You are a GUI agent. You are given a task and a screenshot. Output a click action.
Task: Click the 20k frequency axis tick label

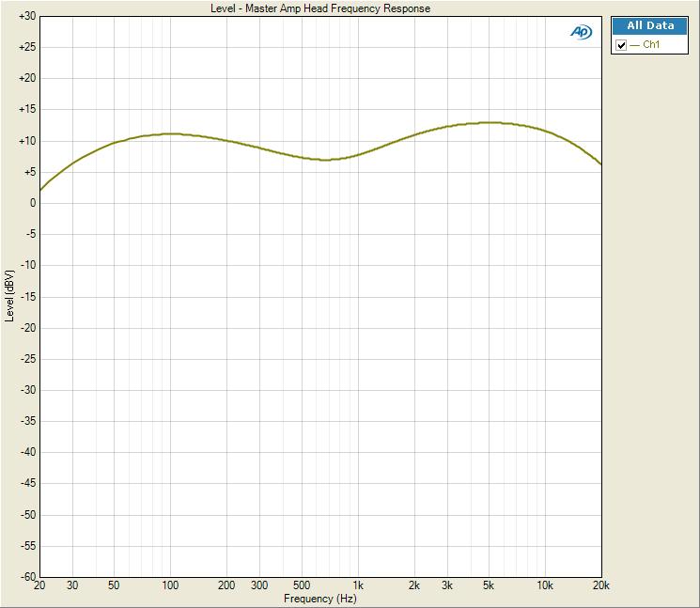[600, 585]
